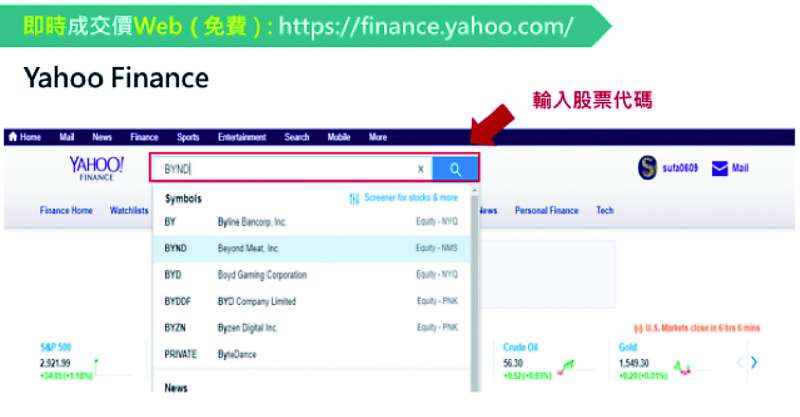Select BYND Beyond Meat suggestion
This screenshot has width=800, height=417.
tap(311, 249)
